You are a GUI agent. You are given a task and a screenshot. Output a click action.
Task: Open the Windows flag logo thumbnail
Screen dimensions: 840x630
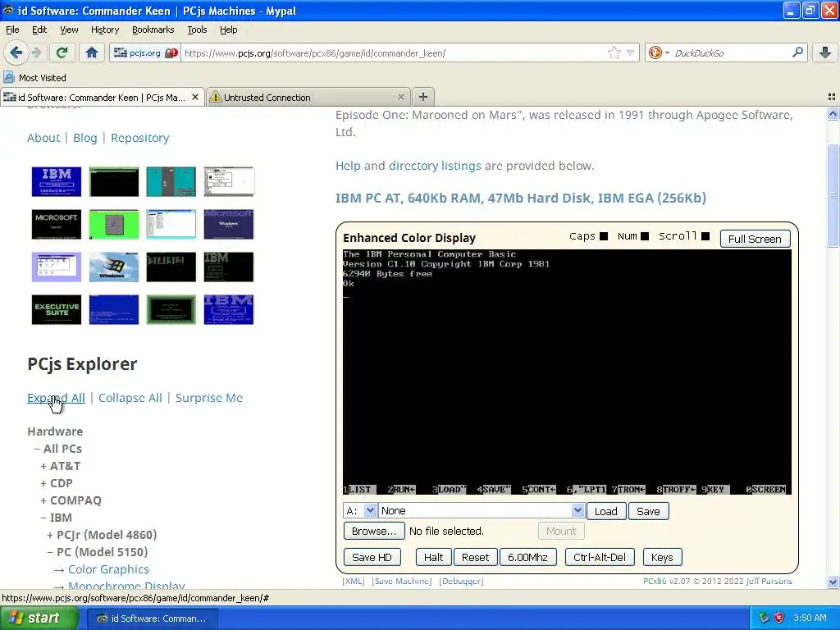click(x=113, y=267)
